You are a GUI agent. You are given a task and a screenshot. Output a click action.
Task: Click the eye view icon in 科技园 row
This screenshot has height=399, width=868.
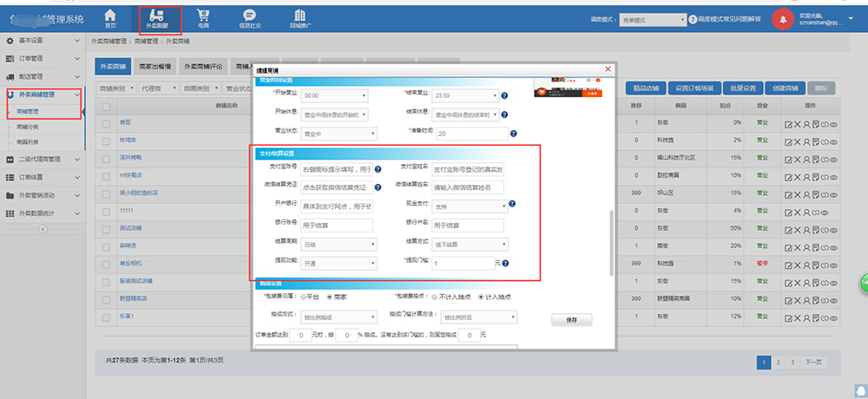pos(833,141)
